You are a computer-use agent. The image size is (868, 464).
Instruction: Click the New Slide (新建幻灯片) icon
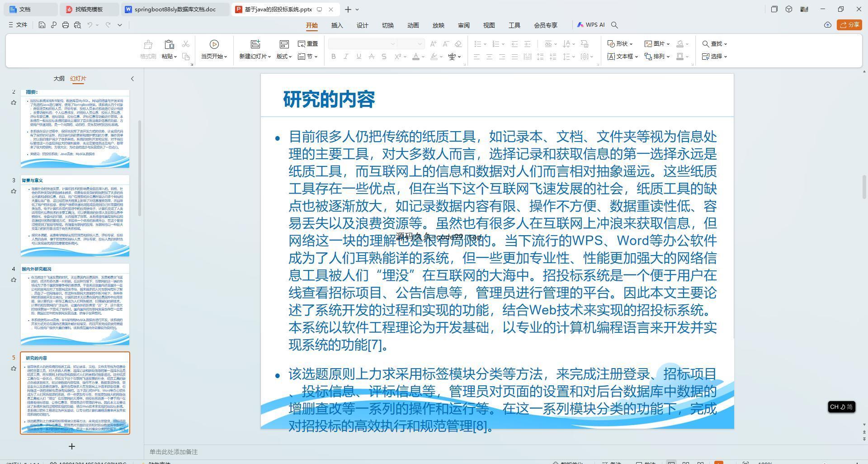(255, 44)
